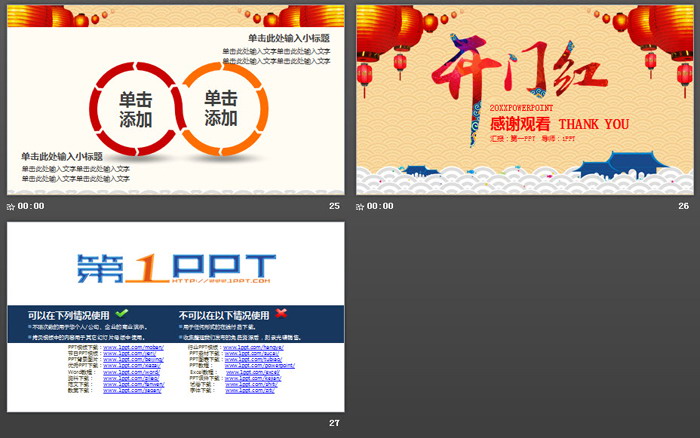Click the red cross icon on slide 27
The width and height of the screenshot is (700, 438).
click(281, 313)
